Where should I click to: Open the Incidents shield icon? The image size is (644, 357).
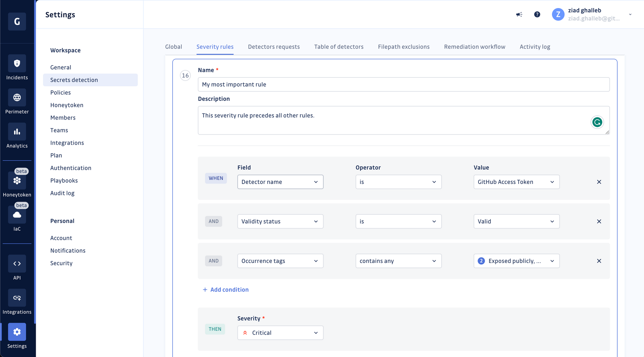point(17,63)
